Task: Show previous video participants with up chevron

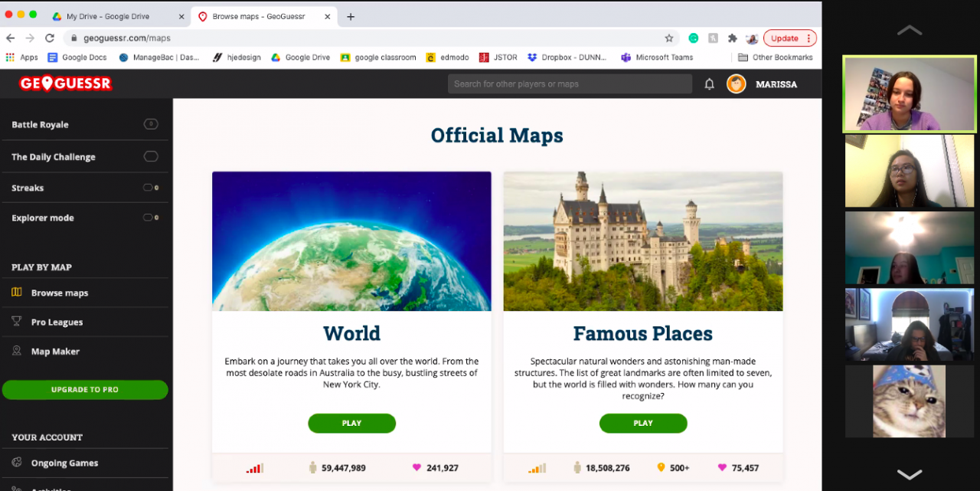Action: [x=910, y=30]
